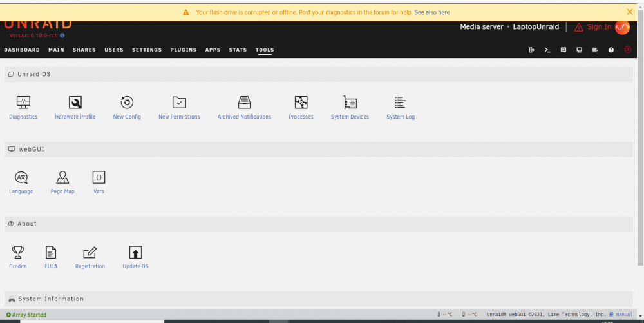Screen dimensions: 644x323
Task: Open the Vars braces icon
Action: tap(99, 177)
